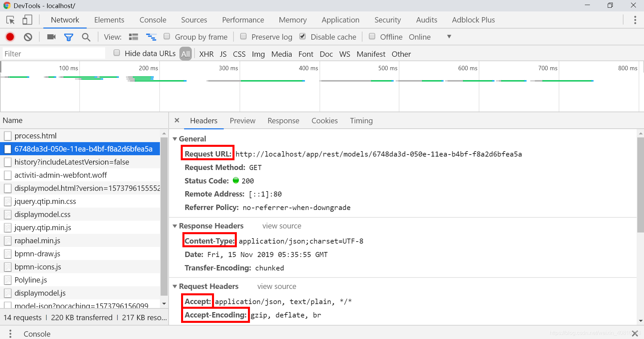Filter requests by WS type
This screenshot has width=644, height=339.
[345, 54]
